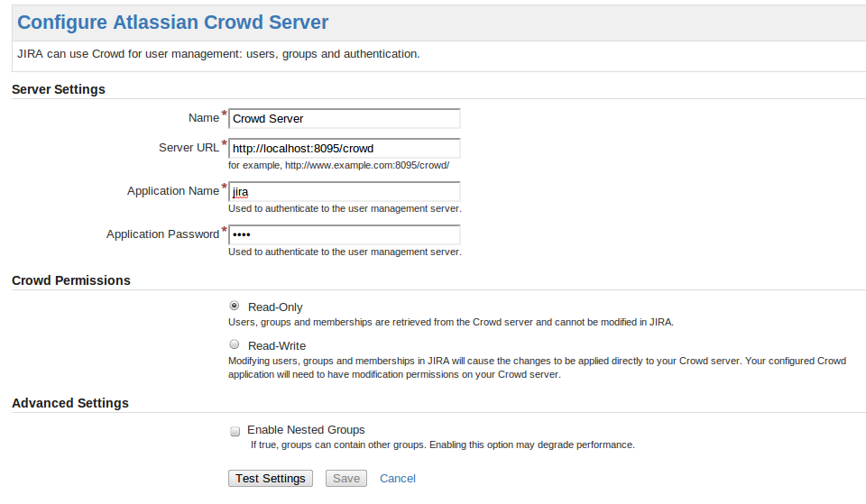Select the Read-Only permission option
866x504 pixels.
point(235,306)
